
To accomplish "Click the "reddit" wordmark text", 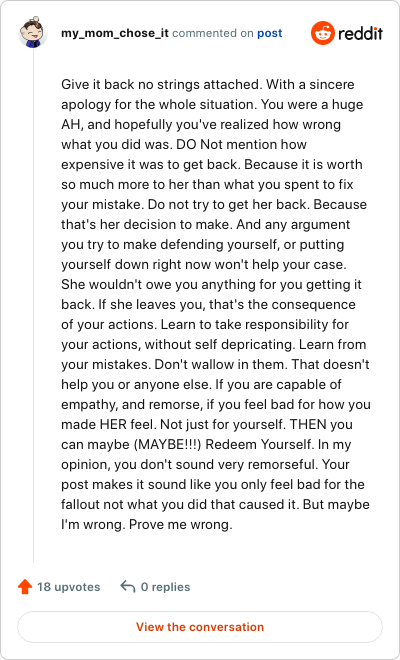I will (360, 33).
